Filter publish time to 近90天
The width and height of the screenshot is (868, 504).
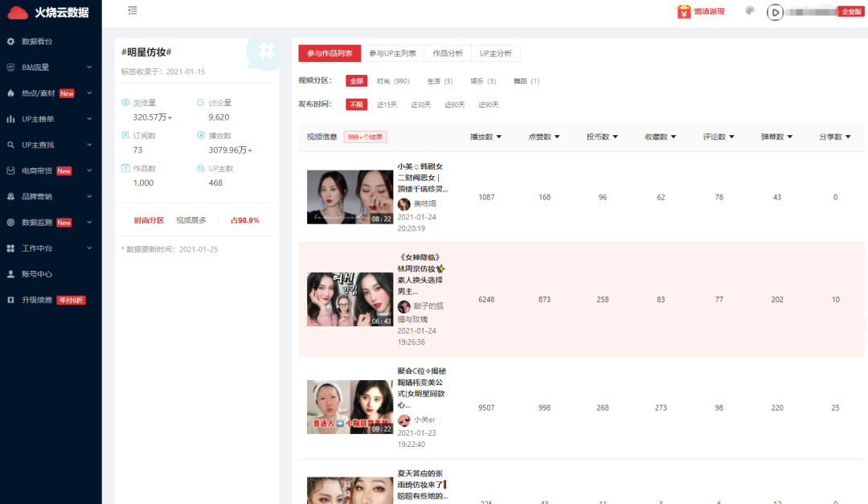489,104
